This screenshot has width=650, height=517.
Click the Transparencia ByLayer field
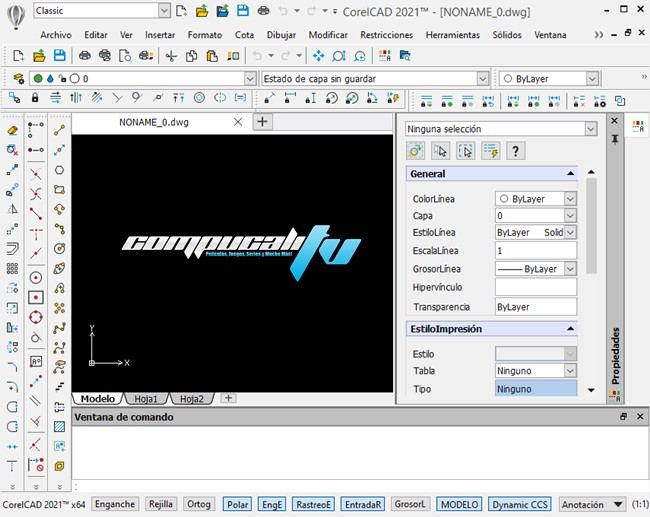coord(536,307)
